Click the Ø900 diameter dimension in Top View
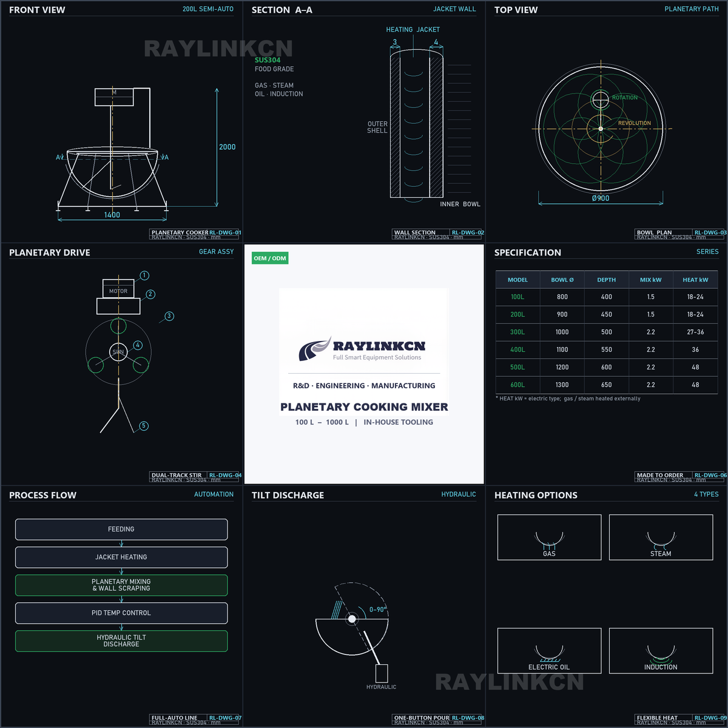 tap(601, 198)
